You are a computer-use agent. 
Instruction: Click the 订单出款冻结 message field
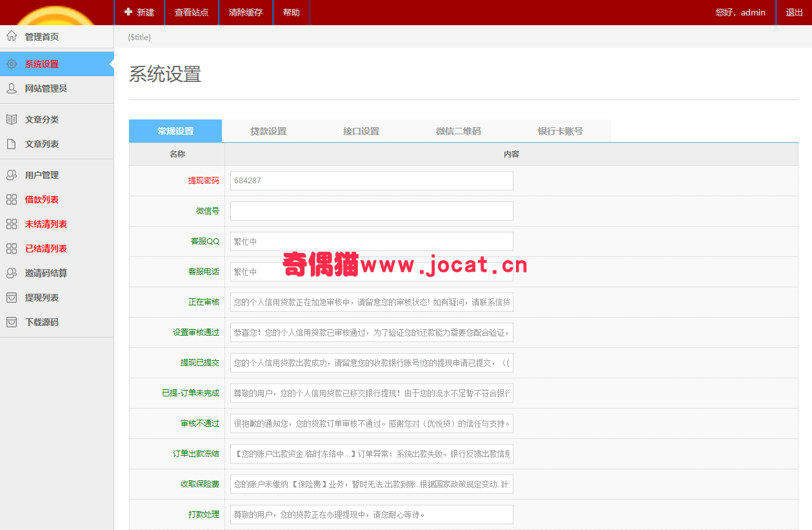[x=371, y=454]
